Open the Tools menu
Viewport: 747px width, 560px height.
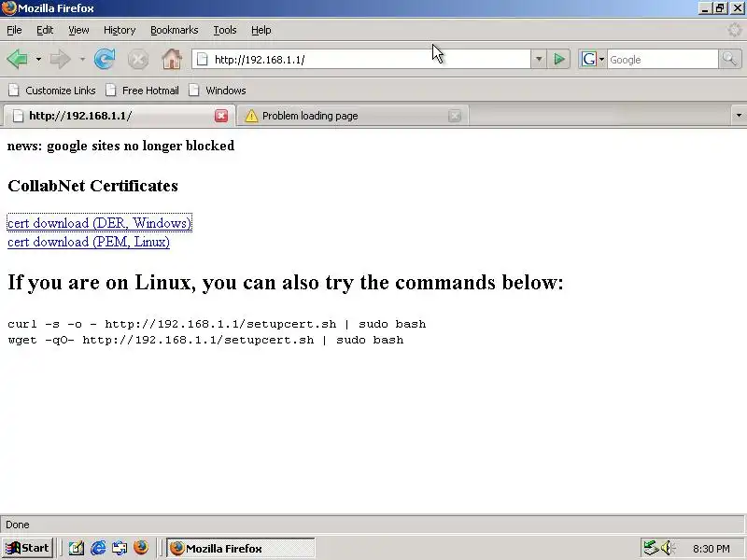[225, 30]
